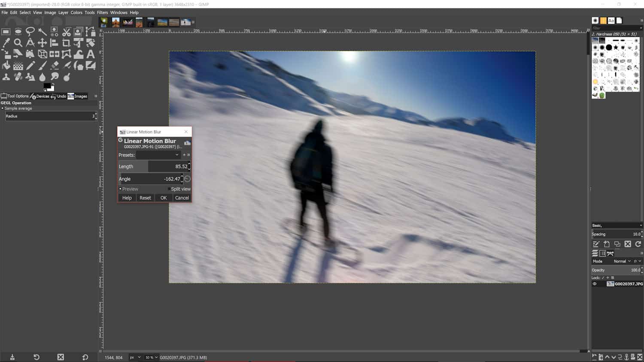This screenshot has height=362, width=644.
Task: Toggle lock alpha channel
Action: click(613, 278)
